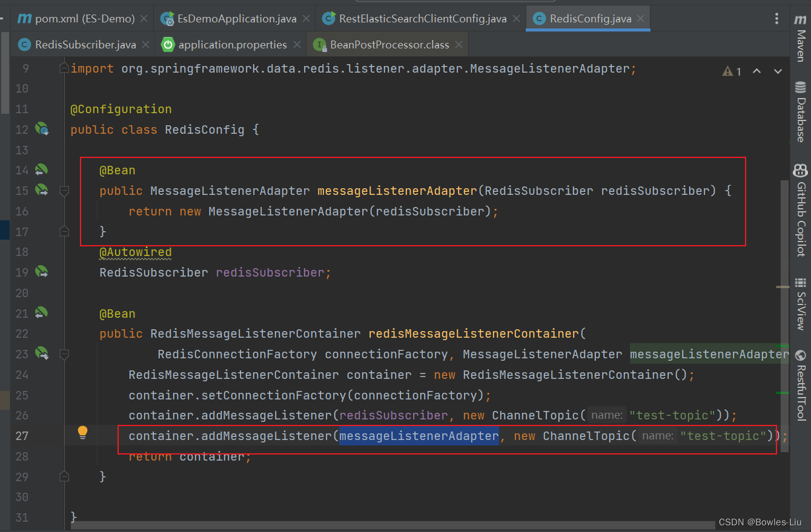Click the redisSubscriber field on line 19
811x532 pixels.
[x=270, y=272]
